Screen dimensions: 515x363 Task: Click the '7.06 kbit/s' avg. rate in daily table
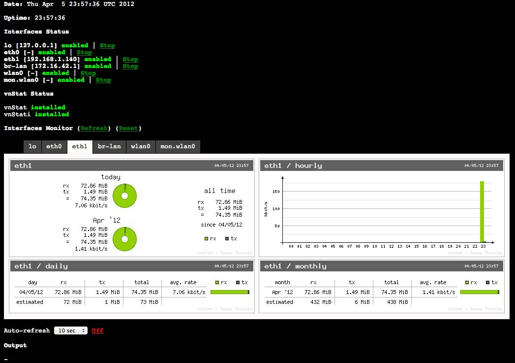(x=189, y=292)
